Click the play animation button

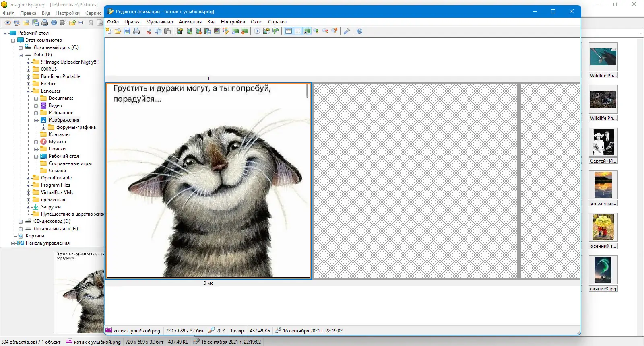point(257,31)
